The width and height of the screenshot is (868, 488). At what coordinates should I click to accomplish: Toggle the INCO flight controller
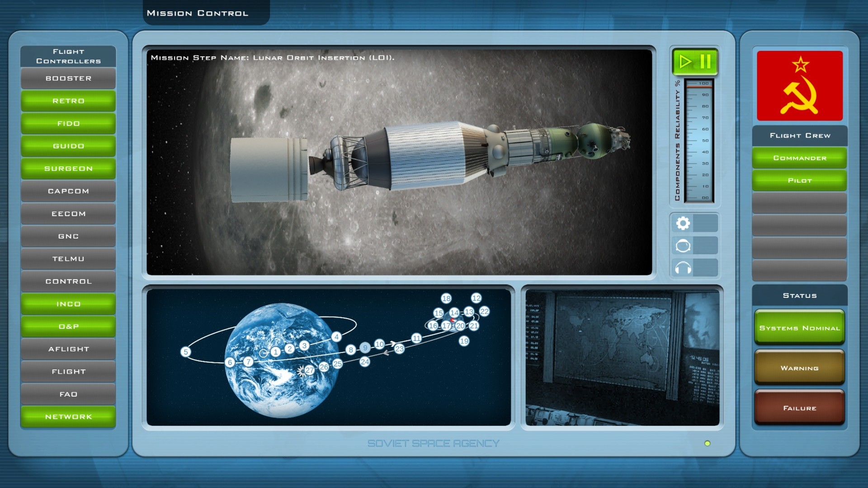click(68, 304)
